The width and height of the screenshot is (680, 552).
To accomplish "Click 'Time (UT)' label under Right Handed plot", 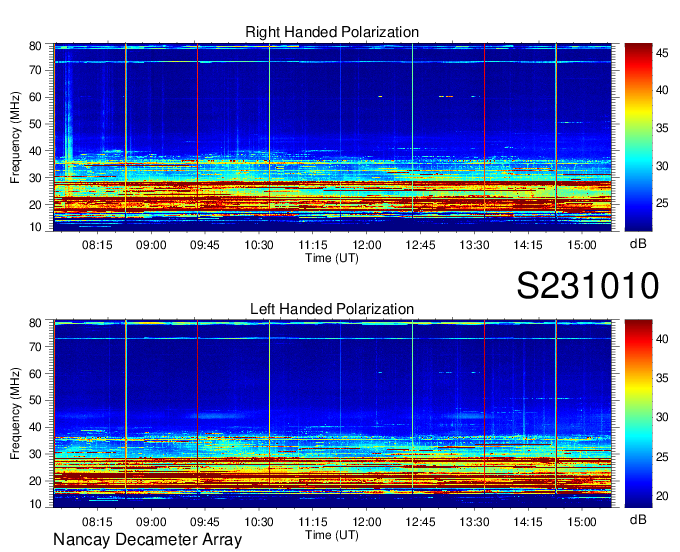I will tap(332, 258).
